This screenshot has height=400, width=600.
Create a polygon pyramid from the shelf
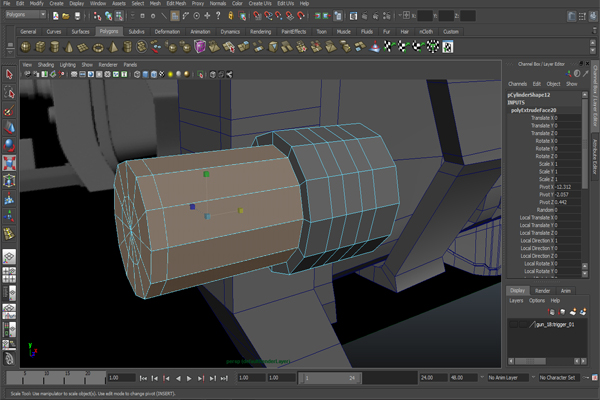point(112,47)
